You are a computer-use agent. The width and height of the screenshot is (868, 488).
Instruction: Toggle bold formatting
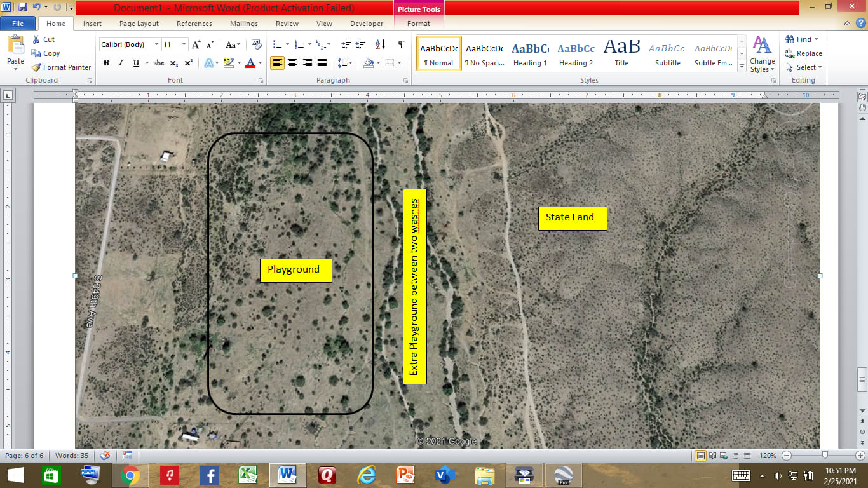(106, 63)
